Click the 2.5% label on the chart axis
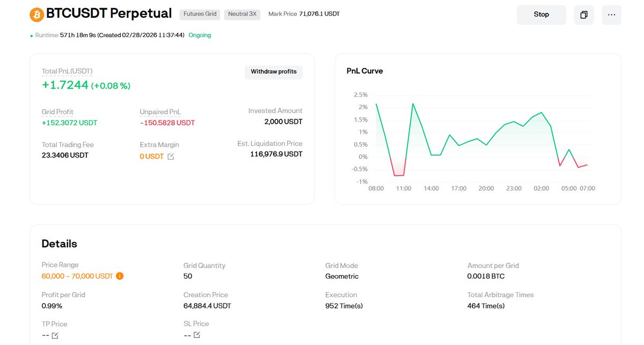 click(361, 95)
